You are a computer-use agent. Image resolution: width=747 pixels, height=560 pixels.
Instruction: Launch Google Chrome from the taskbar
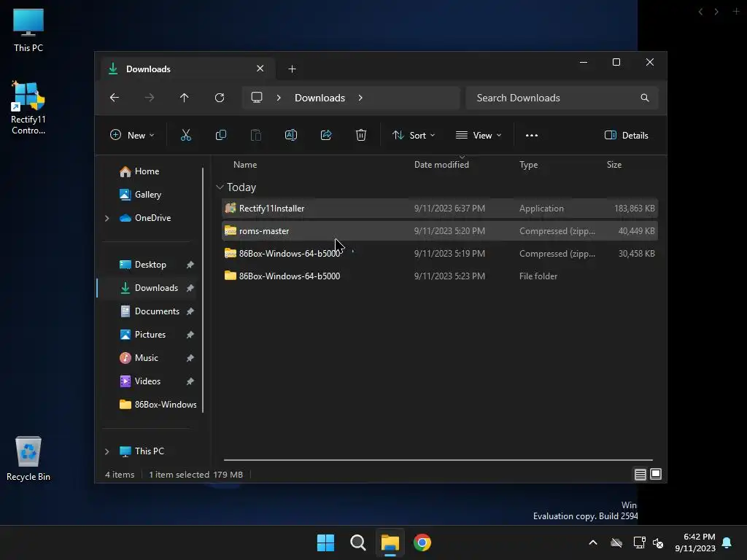422,542
